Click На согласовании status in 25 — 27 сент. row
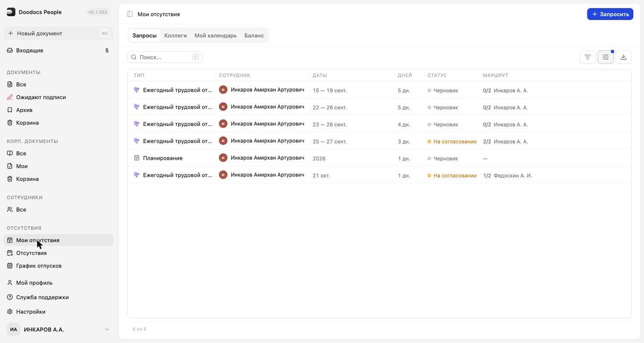 (452, 141)
